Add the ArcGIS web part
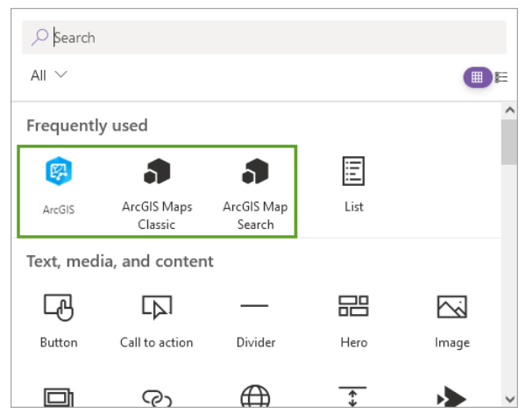Screen dimensions: 532x414 coord(59,186)
